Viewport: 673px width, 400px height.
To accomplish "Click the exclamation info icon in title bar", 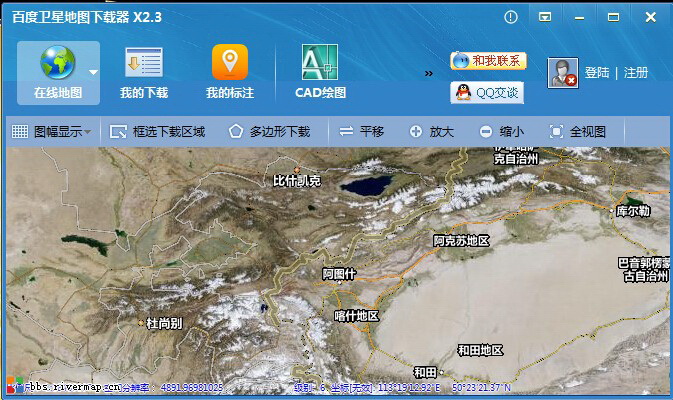I will tap(511, 17).
